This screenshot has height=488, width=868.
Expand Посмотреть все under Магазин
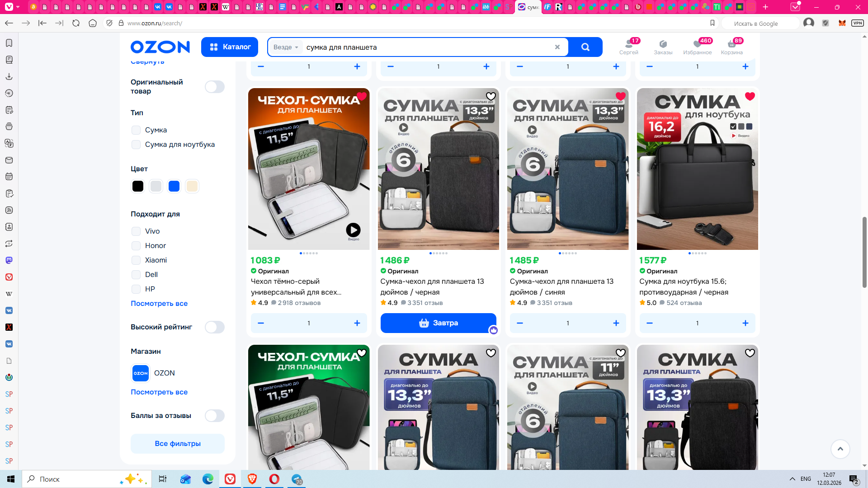click(x=159, y=392)
